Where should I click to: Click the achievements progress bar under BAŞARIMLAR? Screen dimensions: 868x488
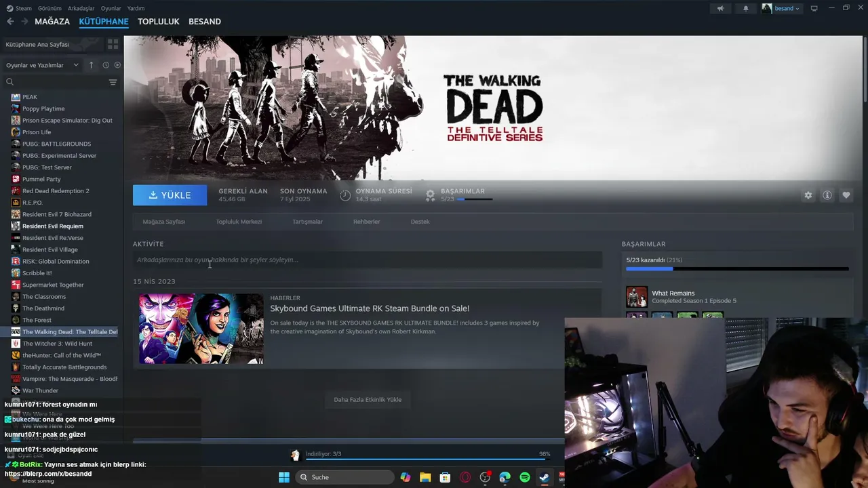click(475, 199)
